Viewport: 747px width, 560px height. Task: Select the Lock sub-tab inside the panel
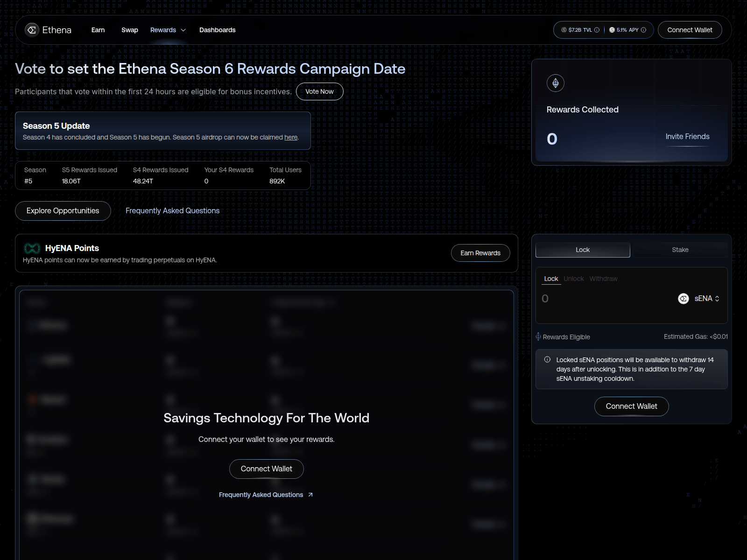pos(551,279)
